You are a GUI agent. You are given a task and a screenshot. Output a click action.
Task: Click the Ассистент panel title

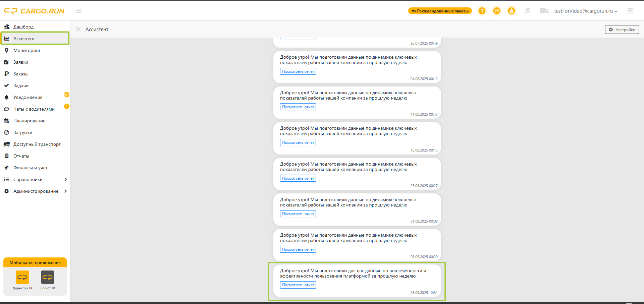(x=97, y=29)
